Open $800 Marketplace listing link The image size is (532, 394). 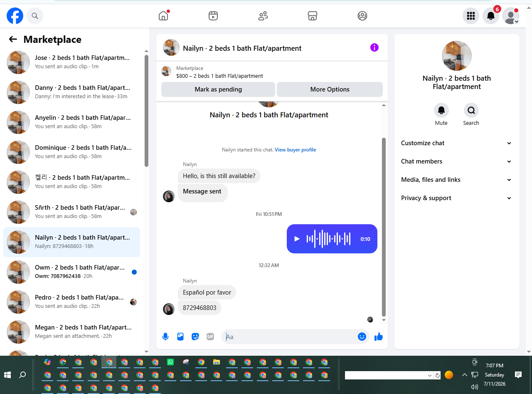point(219,76)
